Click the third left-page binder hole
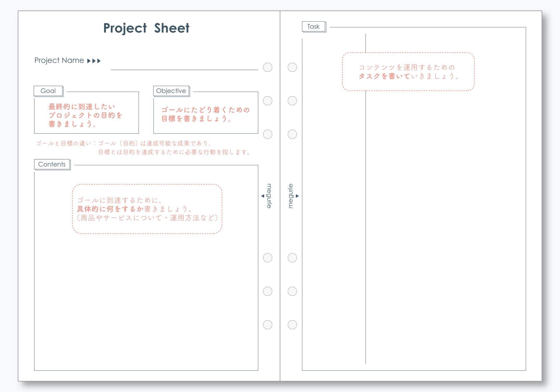This screenshot has height=392, width=560. pyautogui.click(x=267, y=134)
